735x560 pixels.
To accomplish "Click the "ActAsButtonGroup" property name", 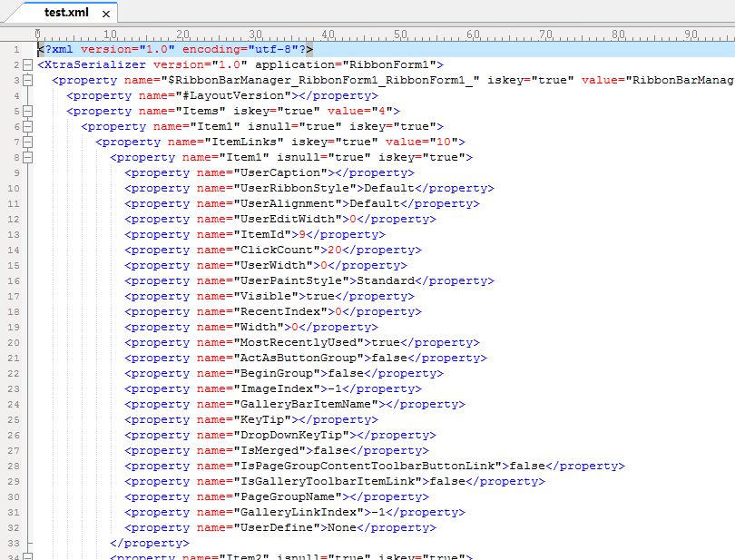I will [299, 359].
